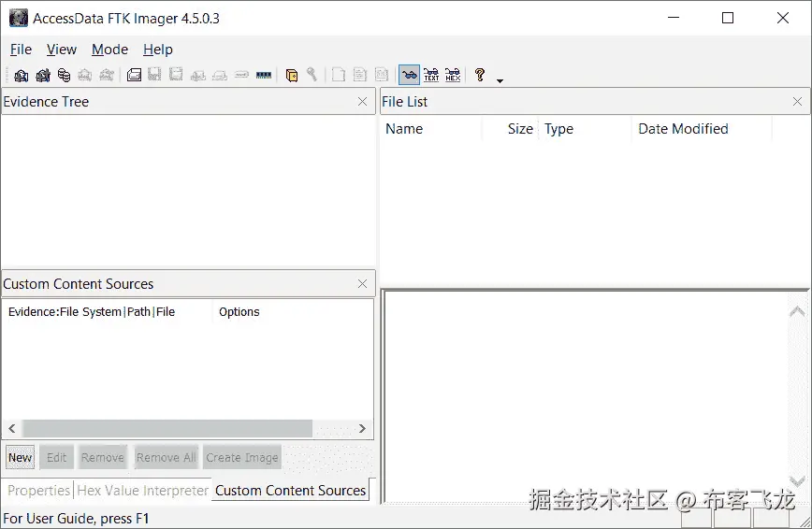This screenshot has width=812, height=529.
Task: Close the File List pane
Action: click(x=797, y=102)
